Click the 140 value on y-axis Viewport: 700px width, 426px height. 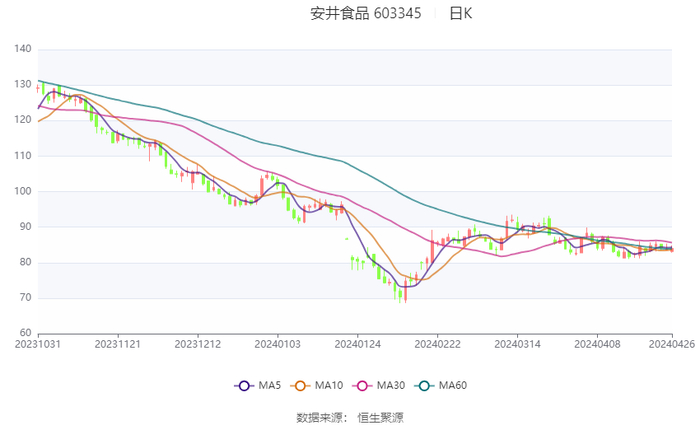pyautogui.click(x=23, y=49)
